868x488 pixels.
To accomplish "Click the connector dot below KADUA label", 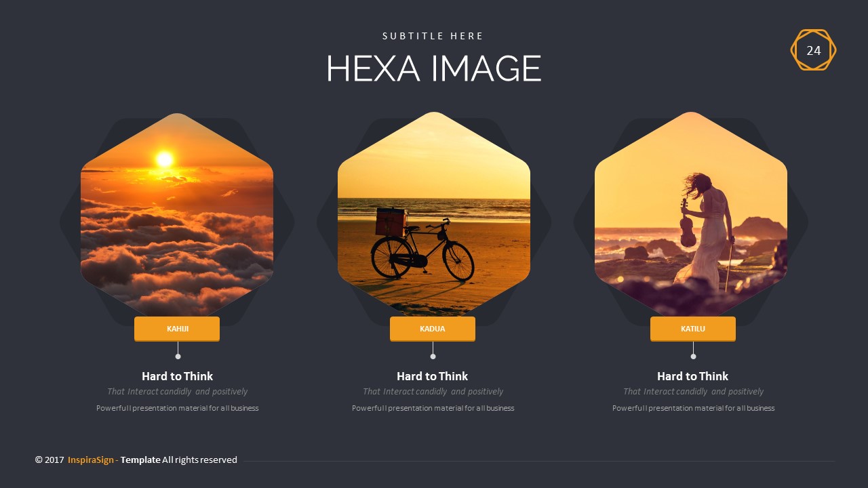I will 433,357.
